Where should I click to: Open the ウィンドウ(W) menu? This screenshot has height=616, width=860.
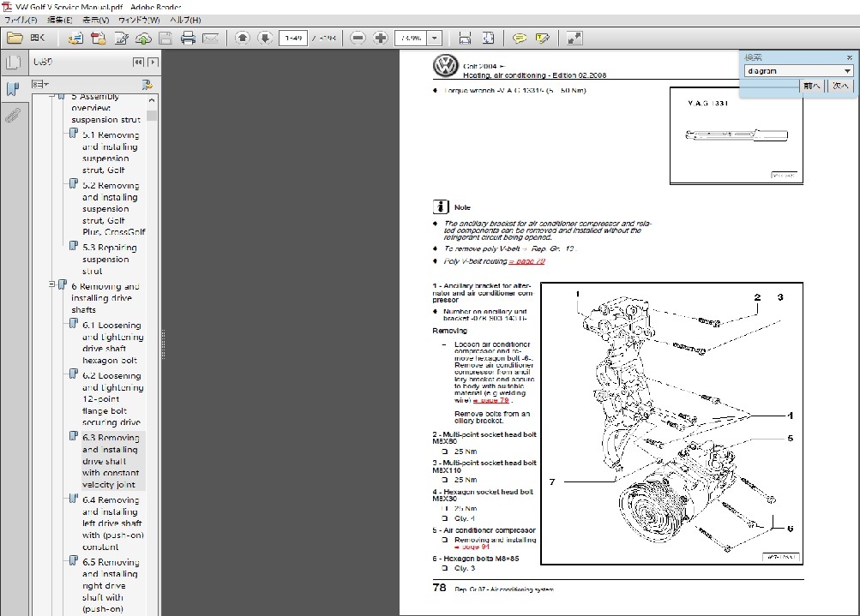pos(139,21)
